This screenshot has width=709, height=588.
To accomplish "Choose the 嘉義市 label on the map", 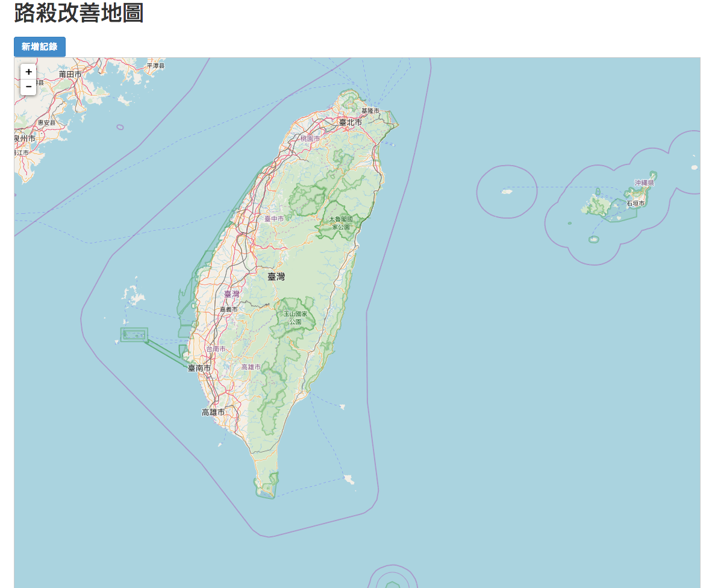I will pos(228,309).
